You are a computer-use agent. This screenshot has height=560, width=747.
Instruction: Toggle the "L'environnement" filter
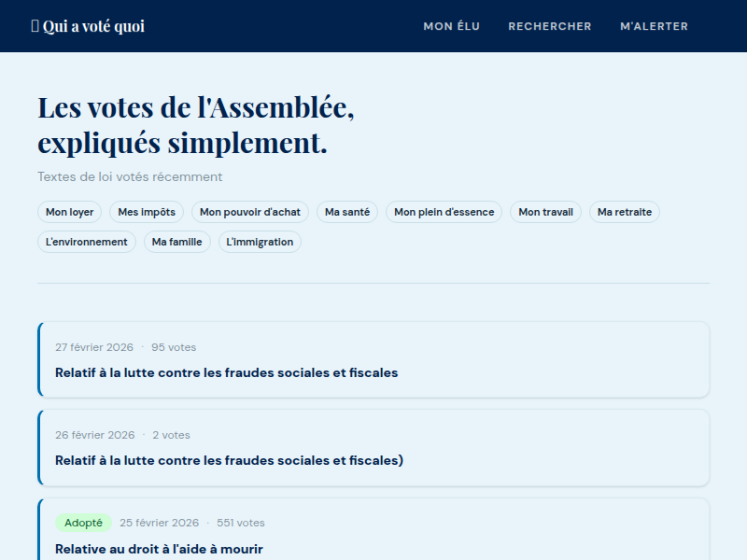pos(86,242)
